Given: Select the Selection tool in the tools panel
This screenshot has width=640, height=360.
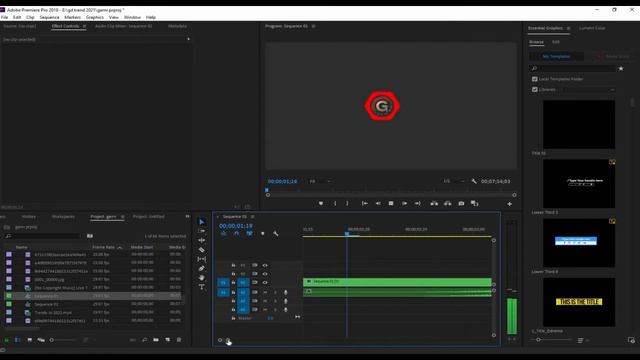Looking at the screenshot, I should pyautogui.click(x=202, y=222).
